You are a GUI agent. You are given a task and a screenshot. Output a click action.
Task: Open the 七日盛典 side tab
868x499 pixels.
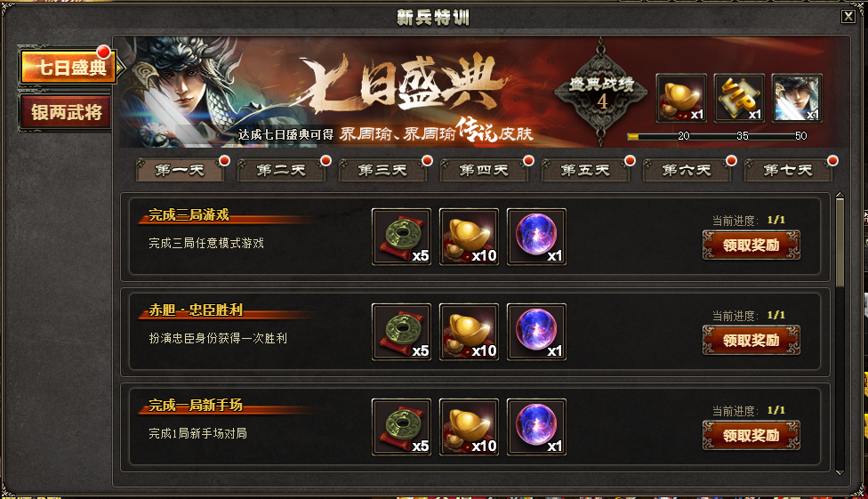pos(68,67)
